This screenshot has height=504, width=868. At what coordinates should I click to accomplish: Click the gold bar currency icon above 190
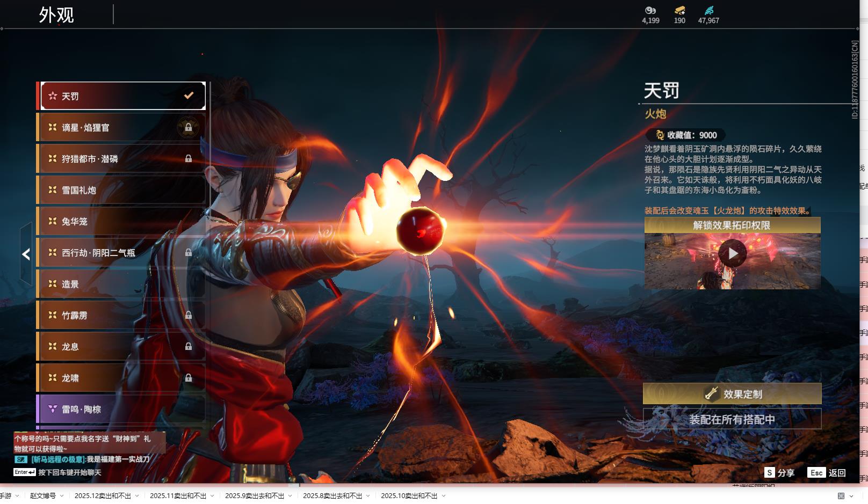pos(679,10)
